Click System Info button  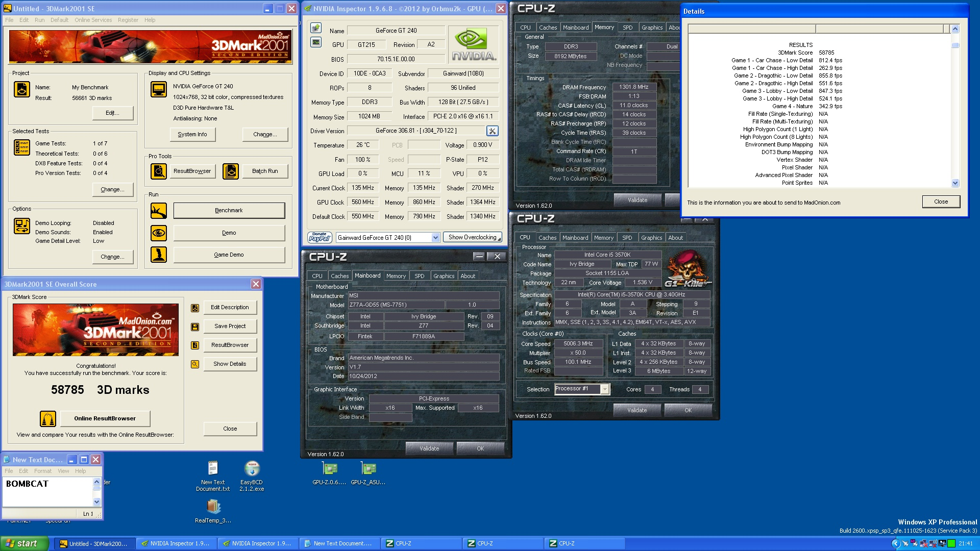tap(192, 135)
